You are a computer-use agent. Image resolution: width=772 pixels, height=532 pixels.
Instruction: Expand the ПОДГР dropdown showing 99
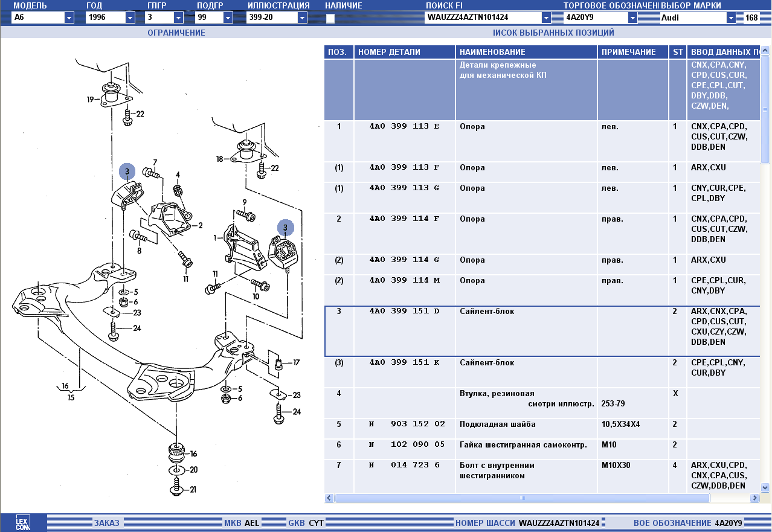[x=228, y=18]
